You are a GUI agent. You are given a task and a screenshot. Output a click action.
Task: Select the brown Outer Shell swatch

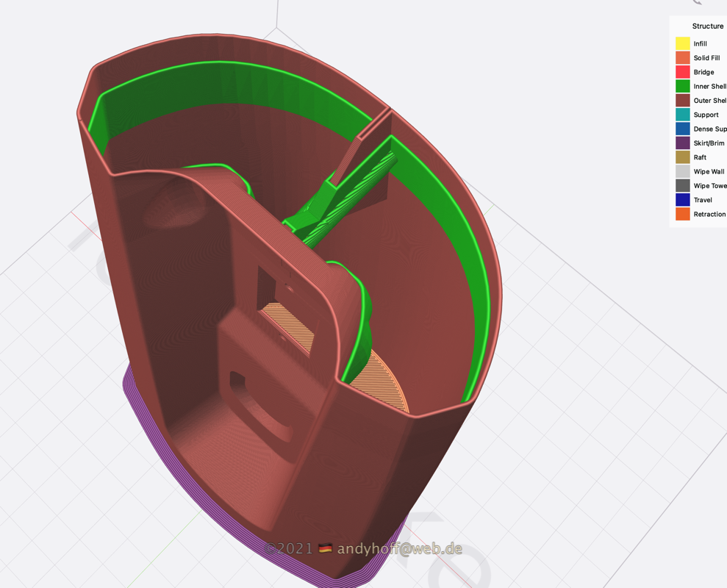click(x=683, y=101)
